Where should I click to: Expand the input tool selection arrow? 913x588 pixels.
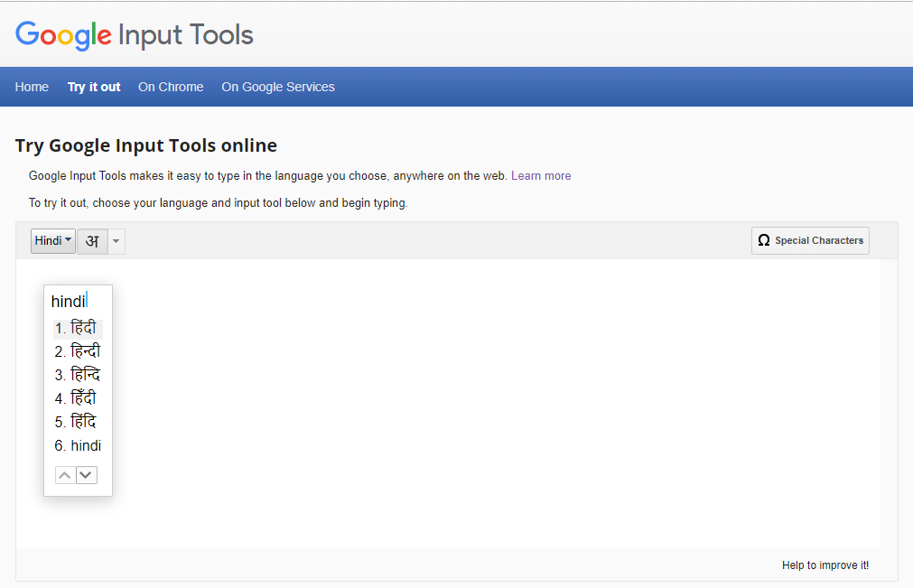coord(116,241)
